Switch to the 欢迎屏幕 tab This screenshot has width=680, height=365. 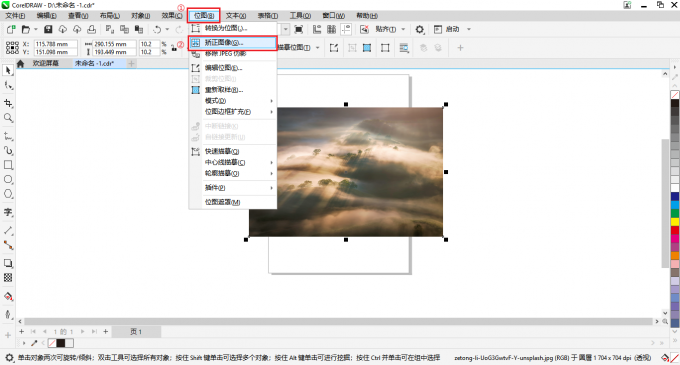[45, 63]
